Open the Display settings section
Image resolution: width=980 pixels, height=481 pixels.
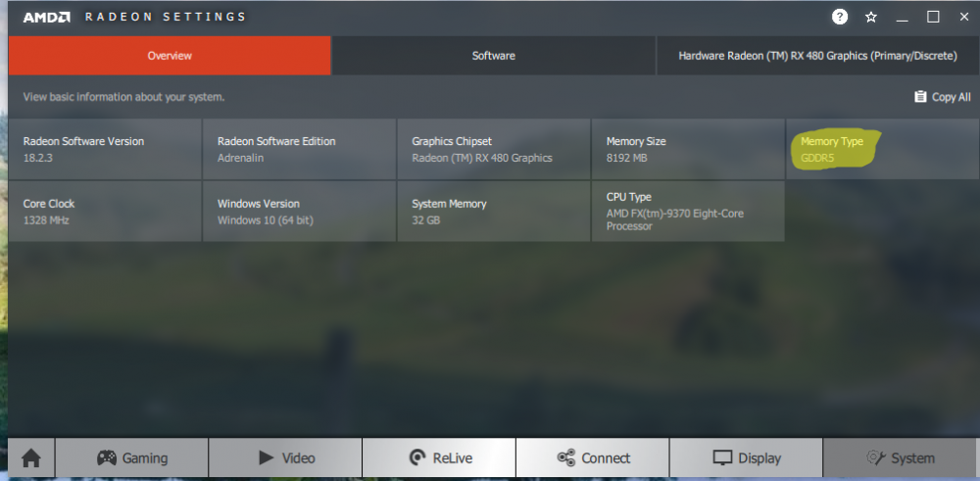click(x=746, y=457)
